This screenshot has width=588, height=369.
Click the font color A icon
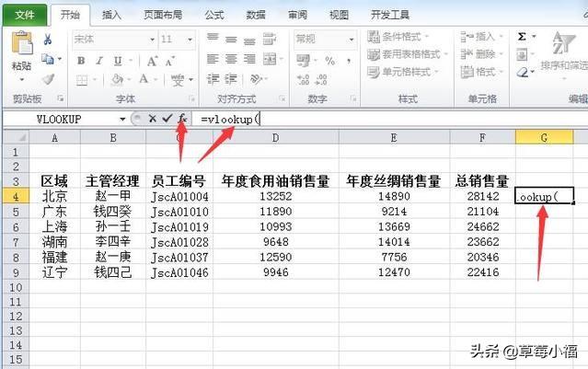pyautogui.click(x=144, y=79)
